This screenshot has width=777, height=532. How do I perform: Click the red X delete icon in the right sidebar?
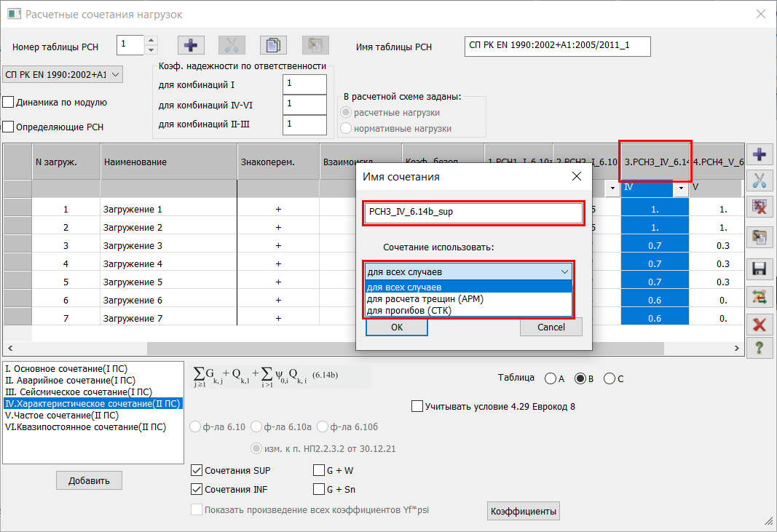pos(760,325)
